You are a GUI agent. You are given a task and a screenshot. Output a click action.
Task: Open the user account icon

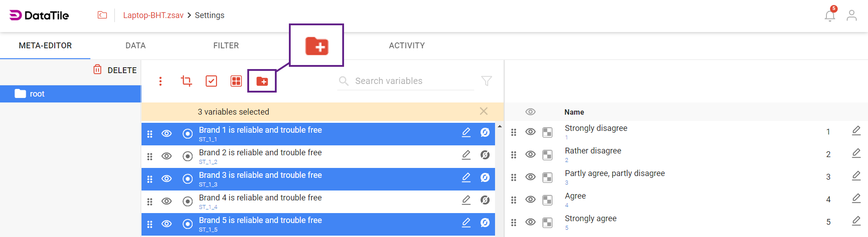(x=852, y=16)
